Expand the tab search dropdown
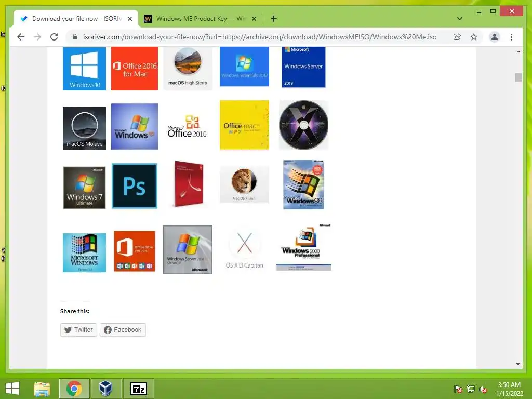The image size is (532, 399). 459,19
